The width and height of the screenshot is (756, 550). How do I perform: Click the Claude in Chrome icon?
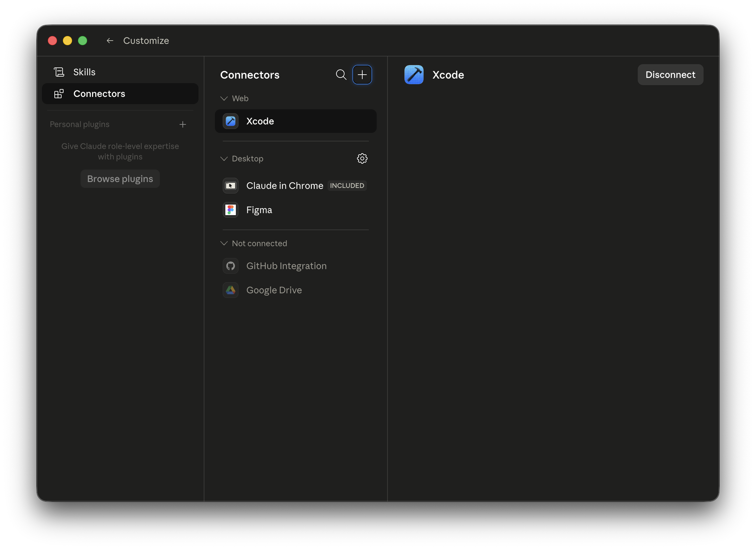coord(231,186)
